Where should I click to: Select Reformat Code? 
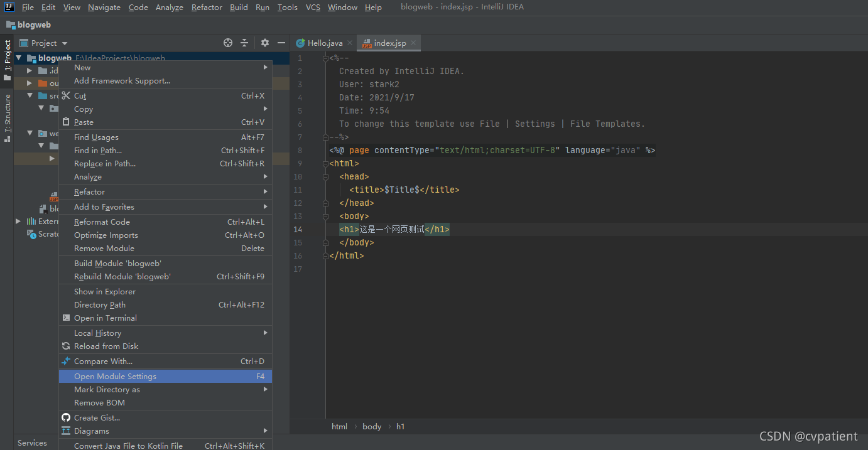(165, 222)
